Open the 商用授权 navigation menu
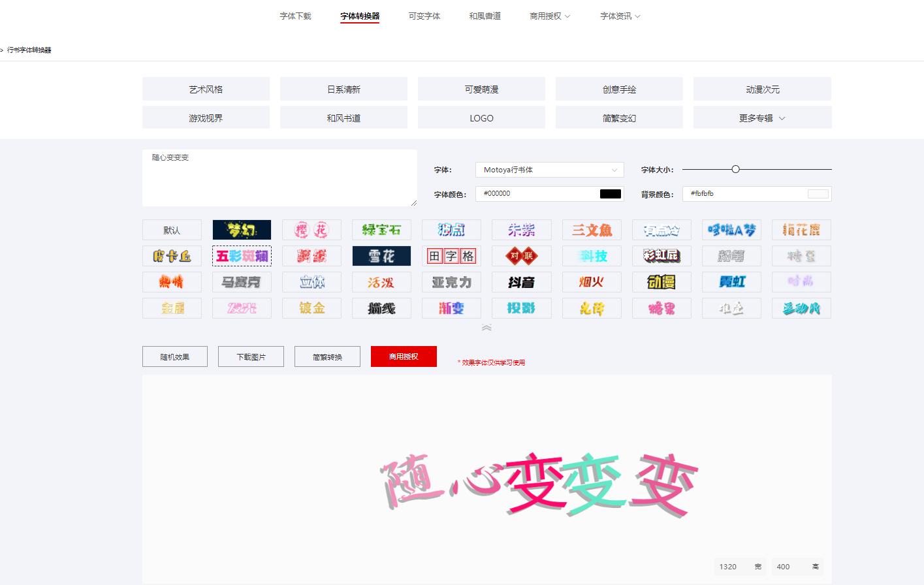This screenshot has width=924, height=585. pyautogui.click(x=549, y=16)
